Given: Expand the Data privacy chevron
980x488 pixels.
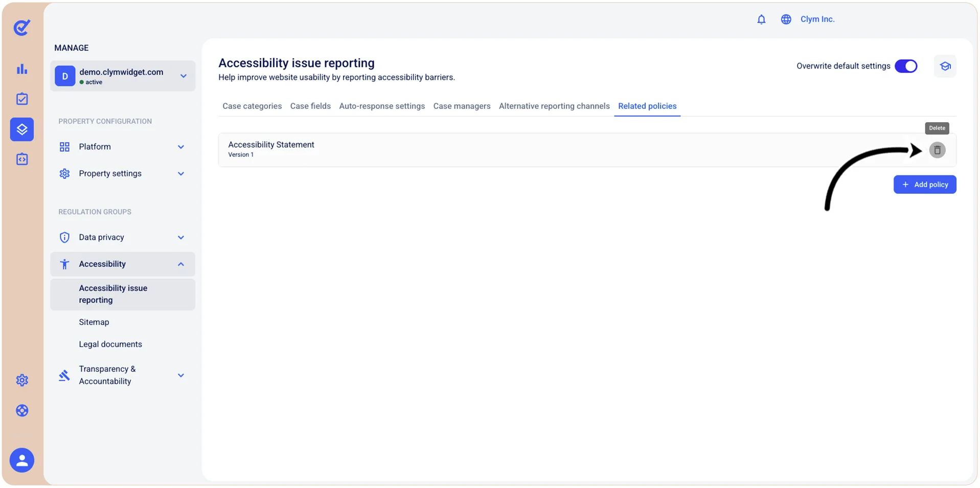Looking at the screenshot, I should coord(181,238).
